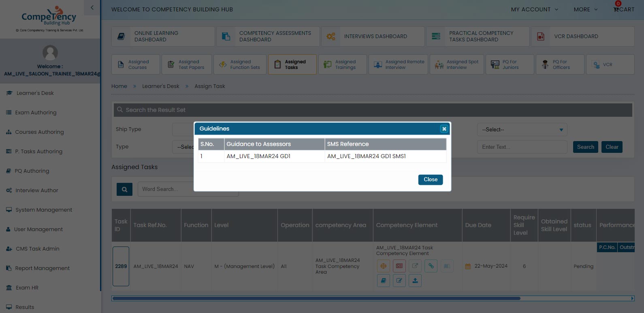Viewport: 644px width, 313px height.
Task: Click the external-link icon in task row
Action: (415, 266)
